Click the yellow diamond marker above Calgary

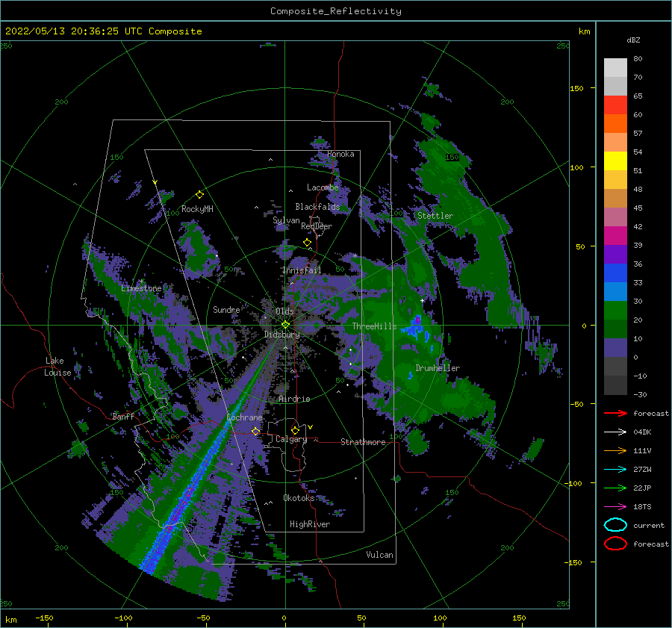[x=295, y=430]
